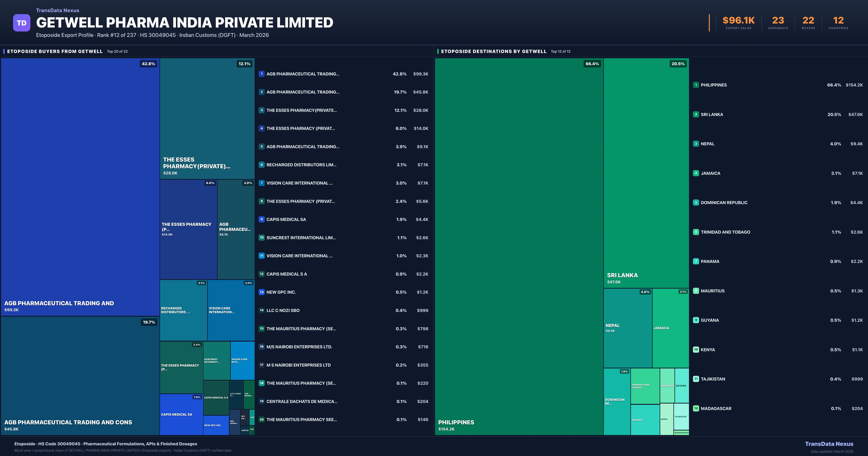Select the Philippines treemap block
The image size is (868, 456).
(519, 246)
